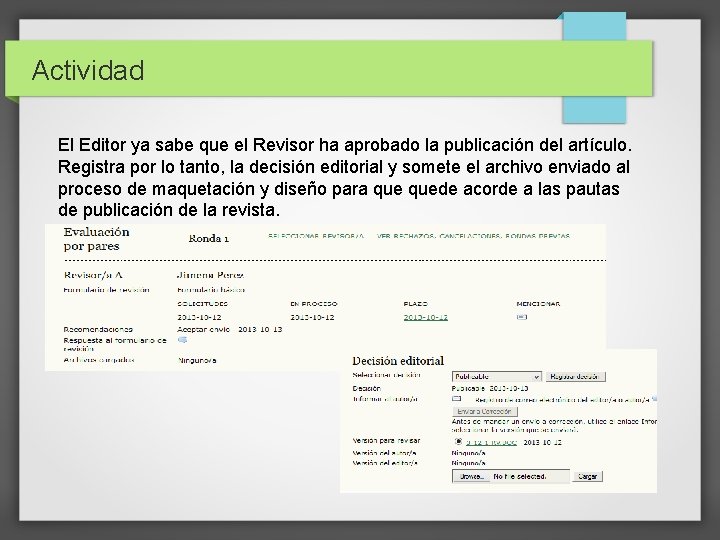Click the 'Actividad' slide title
The height and width of the screenshot is (540, 720).
tap(88, 70)
